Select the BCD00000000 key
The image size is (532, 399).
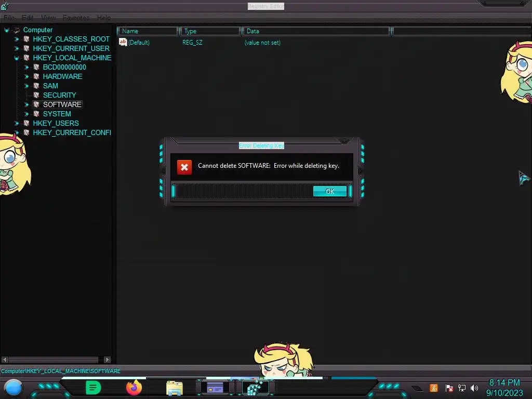point(64,67)
